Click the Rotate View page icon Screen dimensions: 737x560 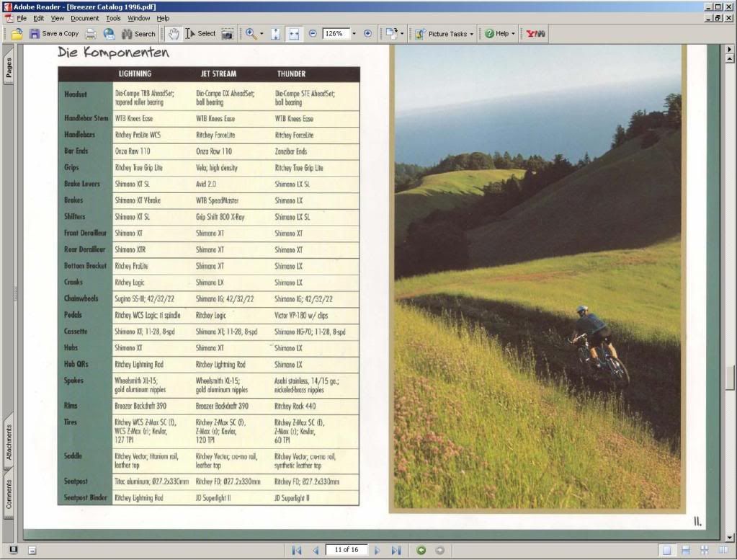pyautogui.click(x=391, y=34)
